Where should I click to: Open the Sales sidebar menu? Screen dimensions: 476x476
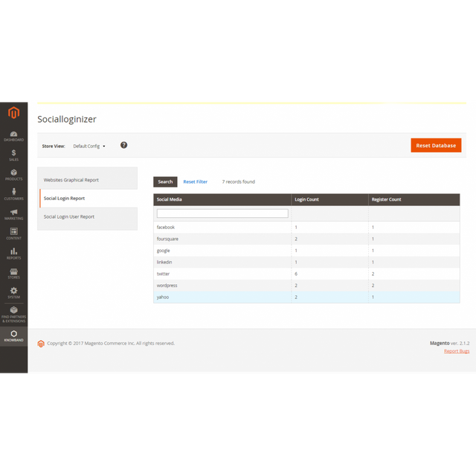pyautogui.click(x=13, y=155)
